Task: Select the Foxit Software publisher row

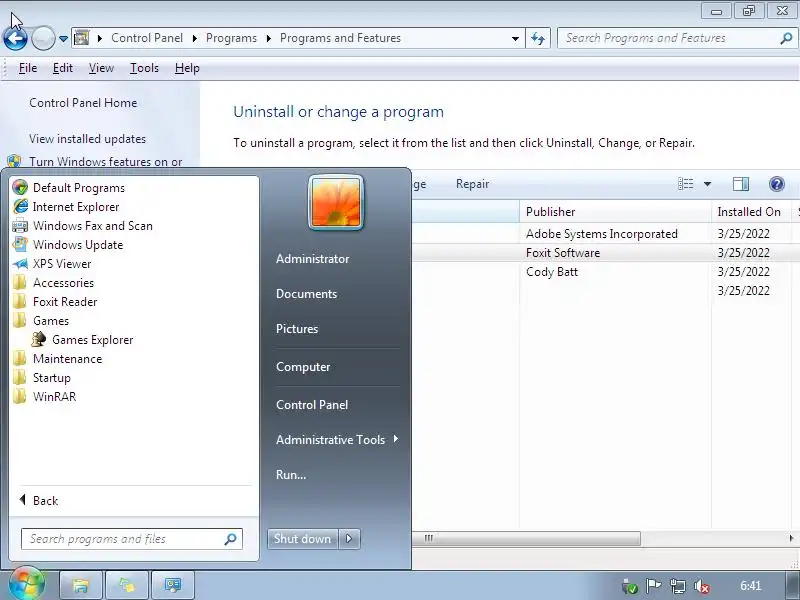Action: pyautogui.click(x=563, y=253)
